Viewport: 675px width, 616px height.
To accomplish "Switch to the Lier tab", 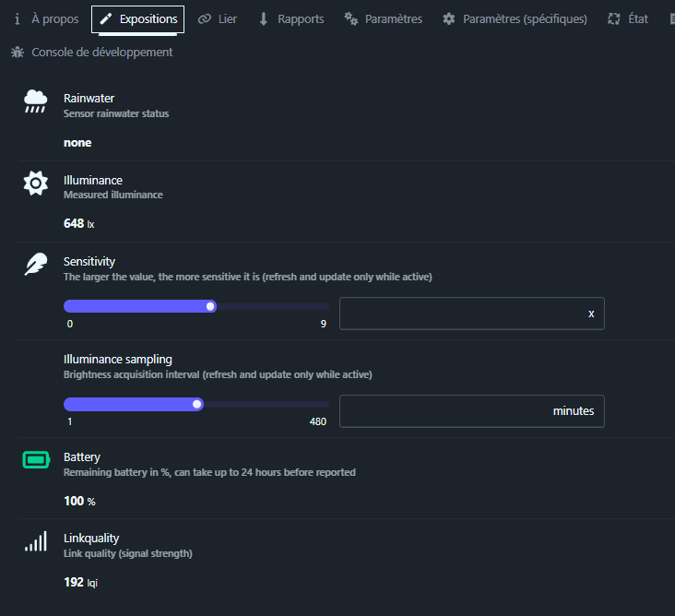I will [x=218, y=19].
